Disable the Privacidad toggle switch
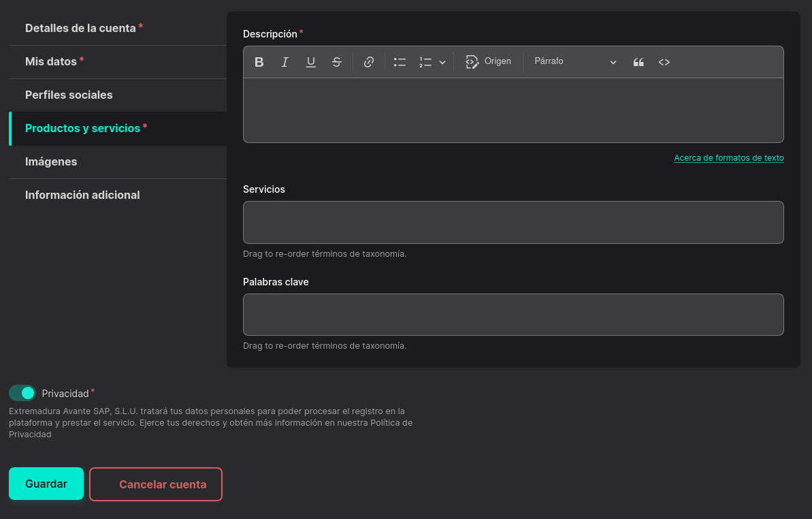 click(22, 393)
